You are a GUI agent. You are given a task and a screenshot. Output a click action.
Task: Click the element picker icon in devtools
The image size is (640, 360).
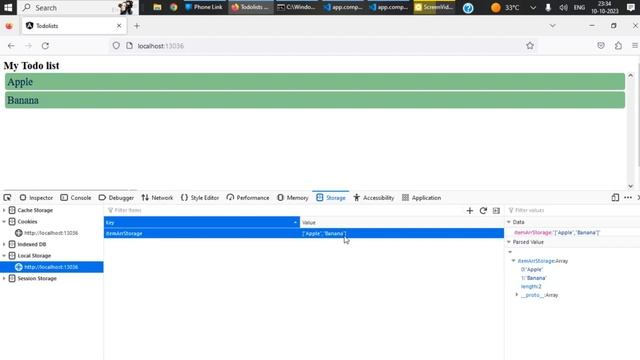[7, 198]
